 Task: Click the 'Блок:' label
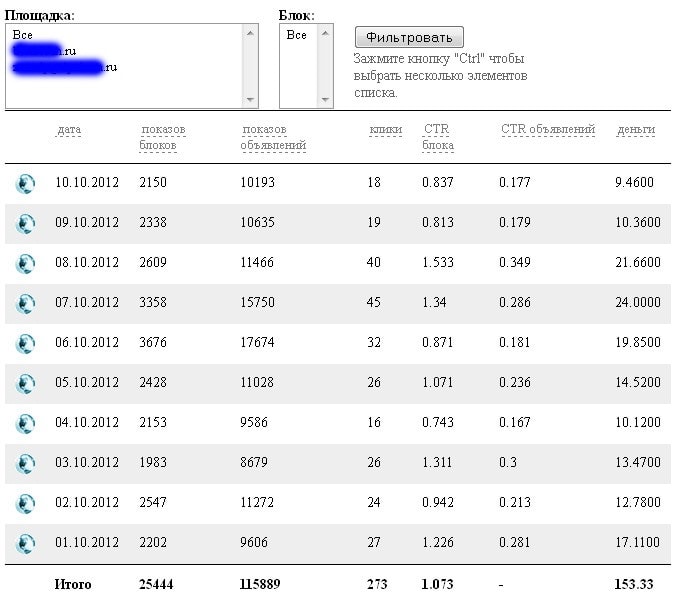[297, 16]
